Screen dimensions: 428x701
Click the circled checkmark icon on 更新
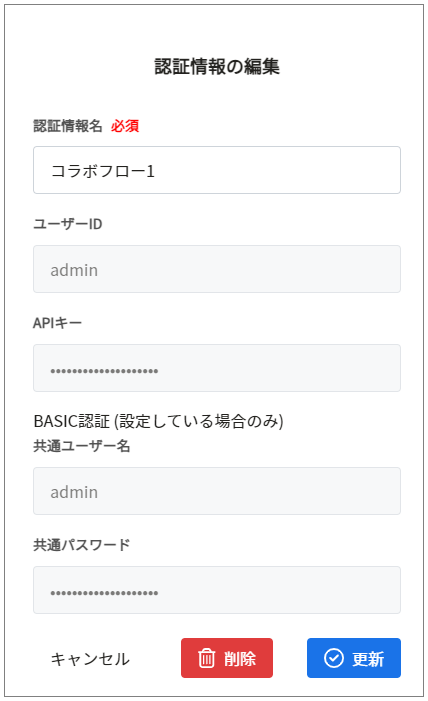[334, 658]
